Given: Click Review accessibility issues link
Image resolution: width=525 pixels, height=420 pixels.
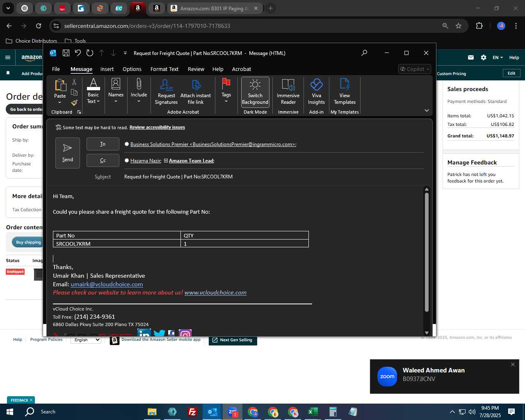Looking at the screenshot, I should 157,127.
